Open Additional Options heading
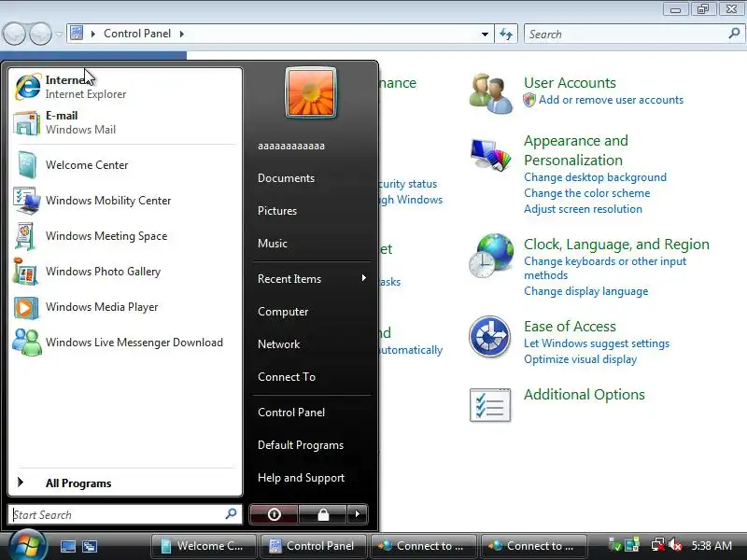 coord(585,394)
